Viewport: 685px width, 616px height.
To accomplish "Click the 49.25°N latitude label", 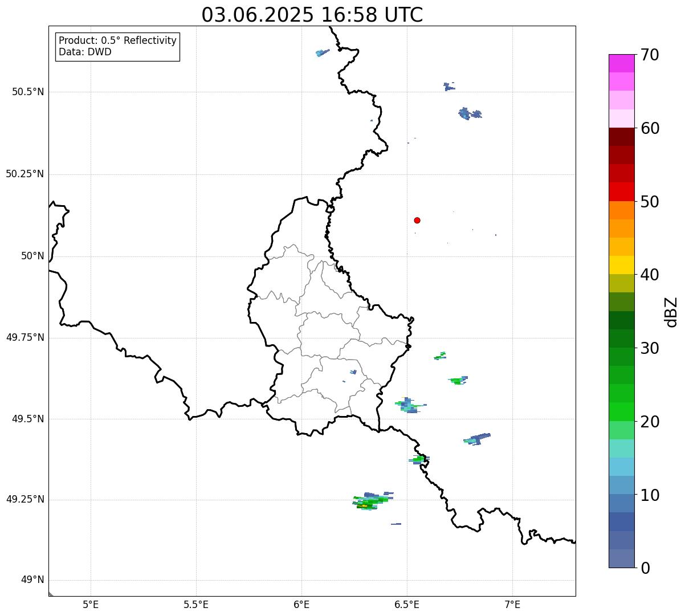I will (x=25, y=499).
